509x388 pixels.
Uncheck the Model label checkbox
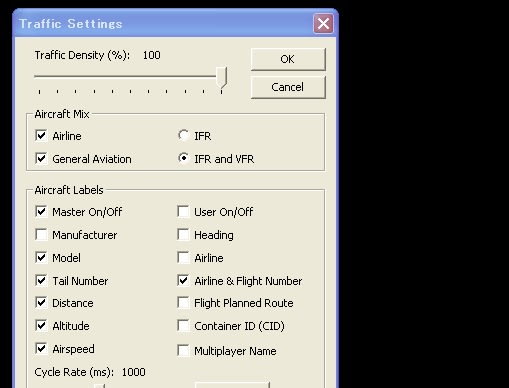click(41, 257)
